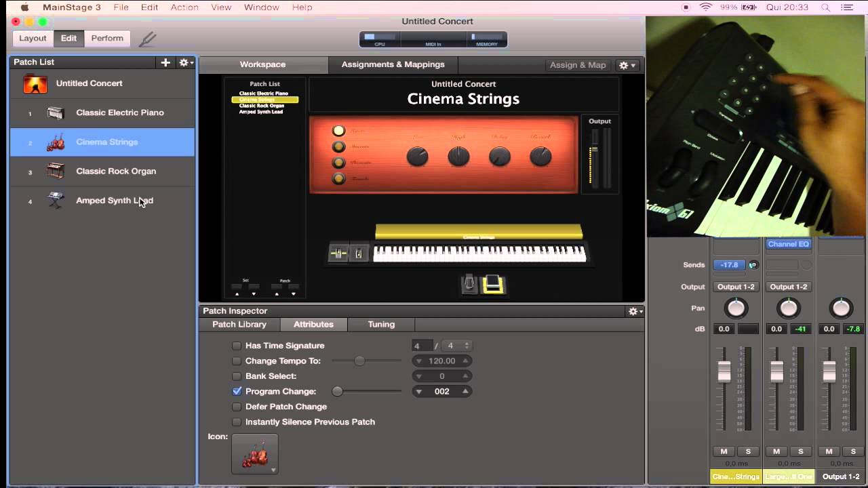Select the Cine...Strings channel strip name
This screenshot has width=868, height=488.
tap(736, 476)
